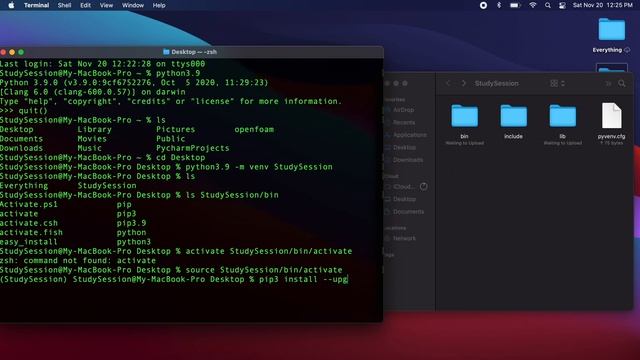Open iCloud Drive in Finder sidebar

pyautogui.click(x=404, y=187)
